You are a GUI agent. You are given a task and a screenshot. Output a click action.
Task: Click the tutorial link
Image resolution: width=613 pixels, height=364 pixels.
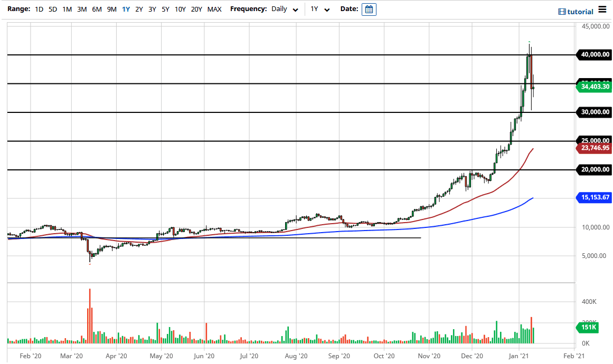(x=581, y=11)
